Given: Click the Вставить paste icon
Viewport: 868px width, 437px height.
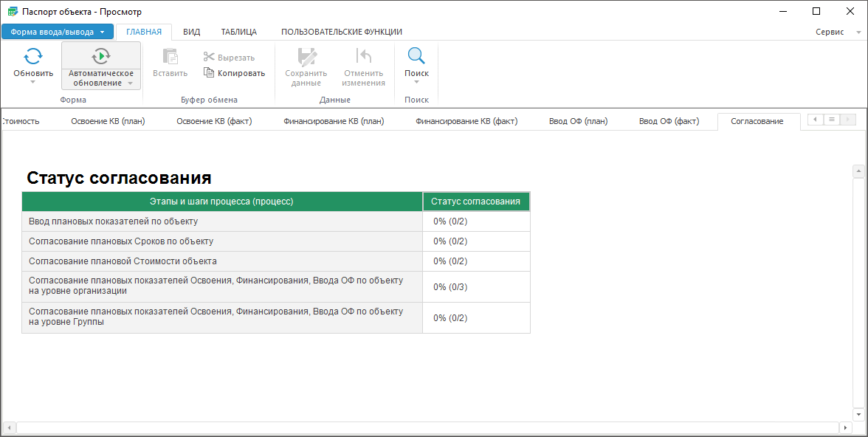Looking at the screenshot, I should click(170, 56).
